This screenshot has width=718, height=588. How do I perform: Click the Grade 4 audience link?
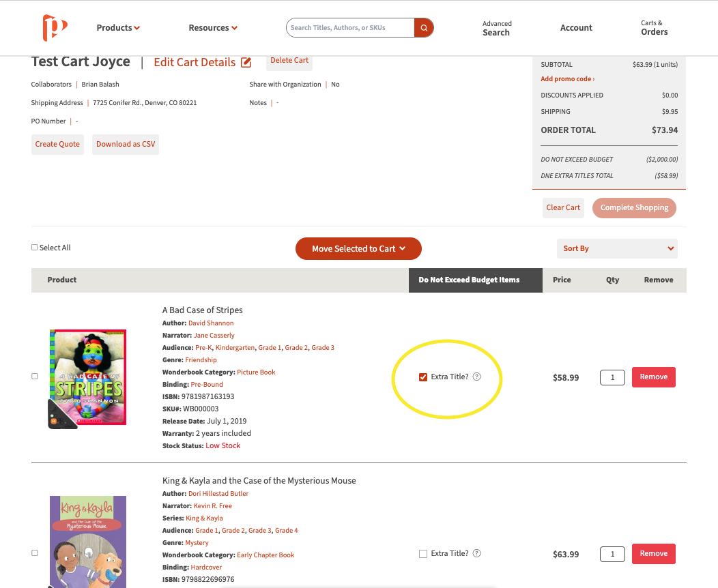pyautogui.click(x=286, y=531)
